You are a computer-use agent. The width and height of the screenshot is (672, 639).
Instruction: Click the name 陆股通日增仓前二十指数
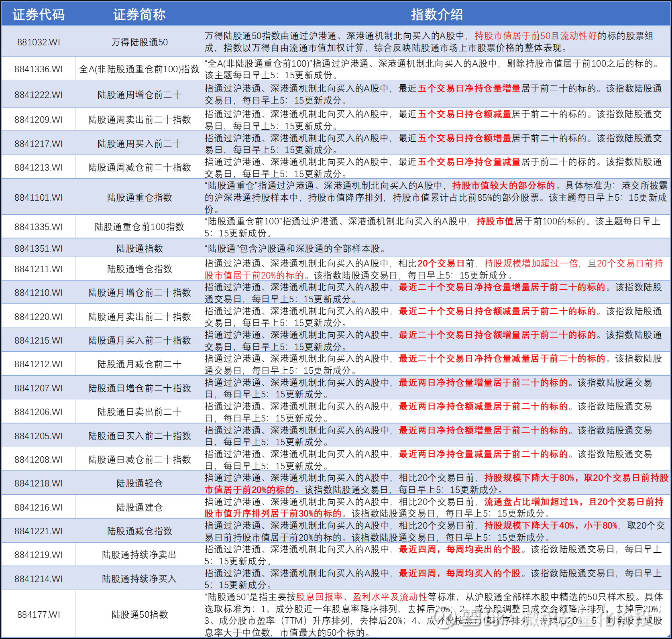(139, 388)
